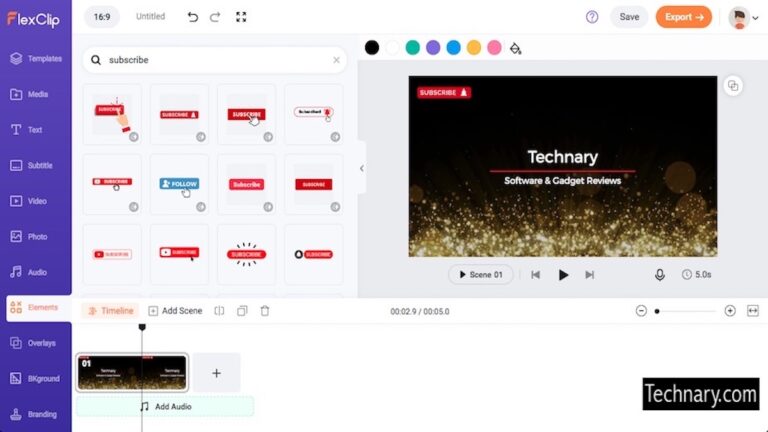
Task: Split the scene
Action: [x=219, y=311]
